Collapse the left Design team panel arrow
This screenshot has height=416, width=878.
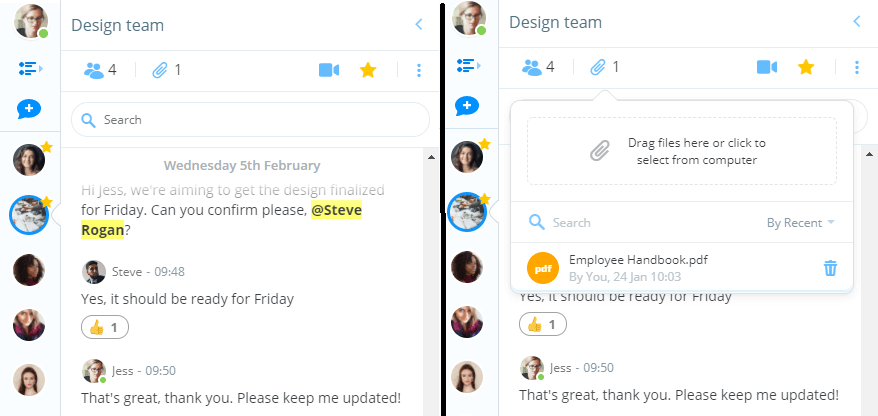[x=419, y=24]
